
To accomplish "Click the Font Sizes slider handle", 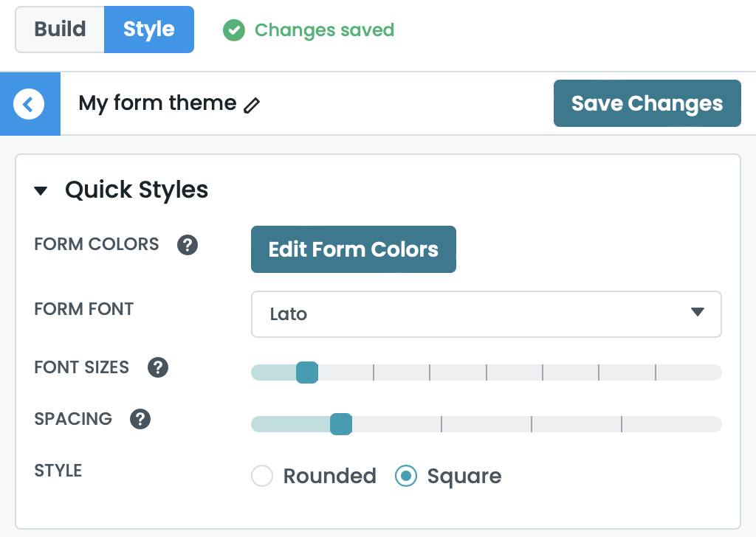I will (306, 373).
